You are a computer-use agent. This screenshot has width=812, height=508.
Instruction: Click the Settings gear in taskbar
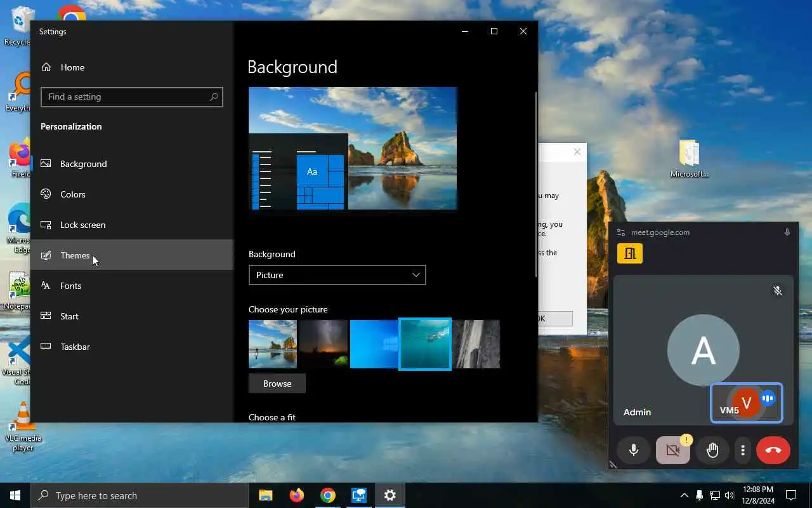pos(390,495)
